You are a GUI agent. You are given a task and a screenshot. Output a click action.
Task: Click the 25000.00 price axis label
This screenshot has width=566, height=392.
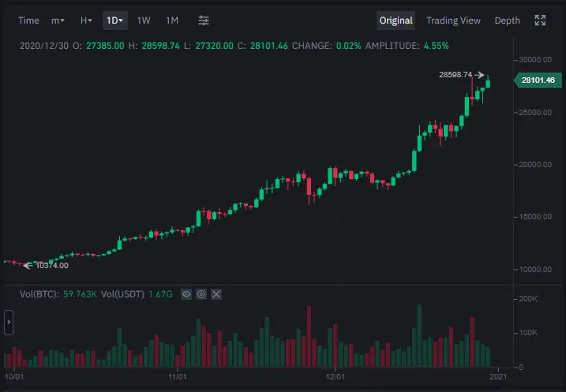535,113
